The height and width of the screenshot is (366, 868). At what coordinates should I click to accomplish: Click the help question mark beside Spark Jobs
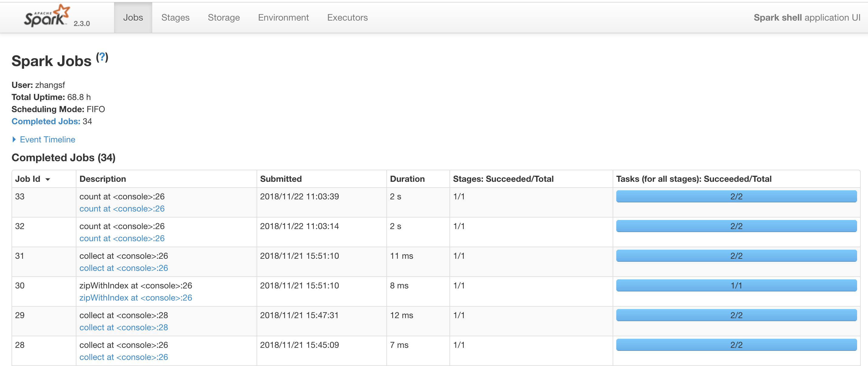(102, 57)
